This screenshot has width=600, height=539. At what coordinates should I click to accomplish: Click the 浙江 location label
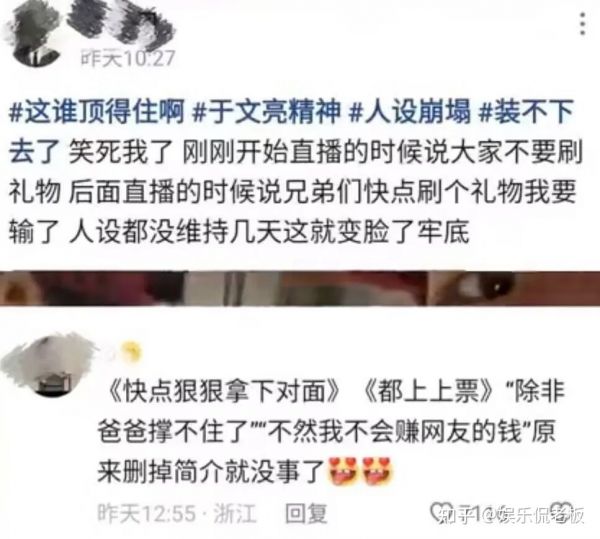[x=235, y=513]
